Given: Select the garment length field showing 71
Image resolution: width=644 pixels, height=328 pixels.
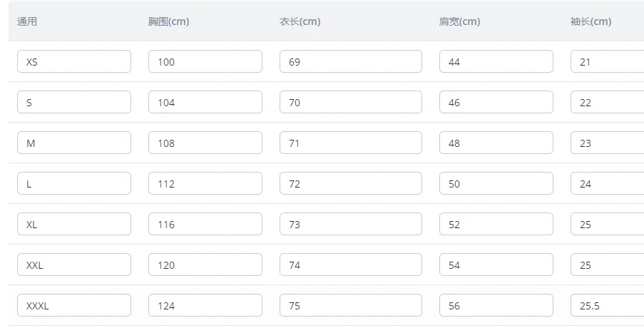Looking at the screenshot, I should (x=351, y=143).
